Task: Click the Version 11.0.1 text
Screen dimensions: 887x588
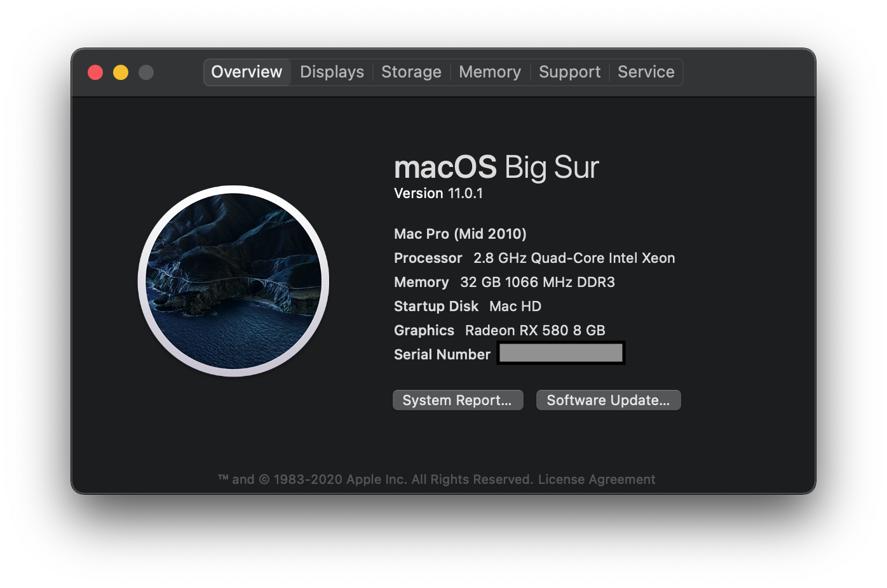Action: point(438,193)
